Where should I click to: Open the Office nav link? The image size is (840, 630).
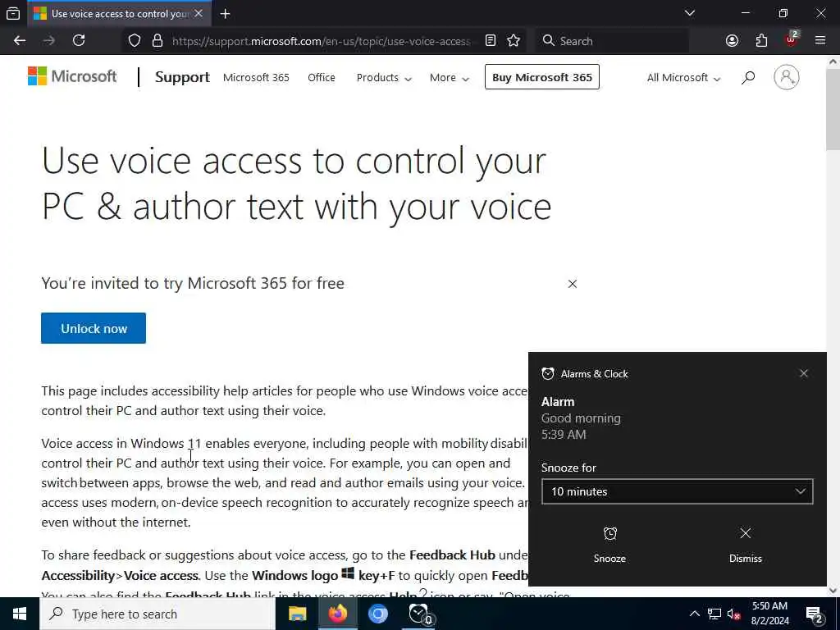[x=322, y=78]
